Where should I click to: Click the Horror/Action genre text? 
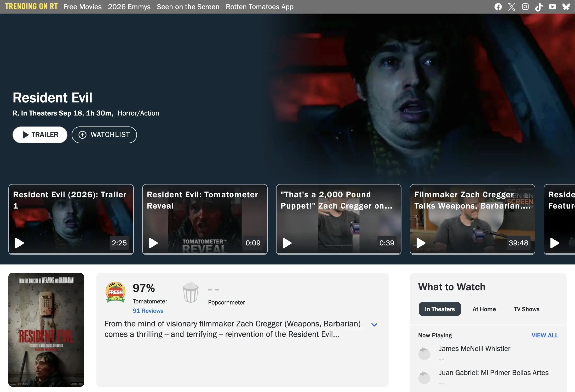click(138, 113)
